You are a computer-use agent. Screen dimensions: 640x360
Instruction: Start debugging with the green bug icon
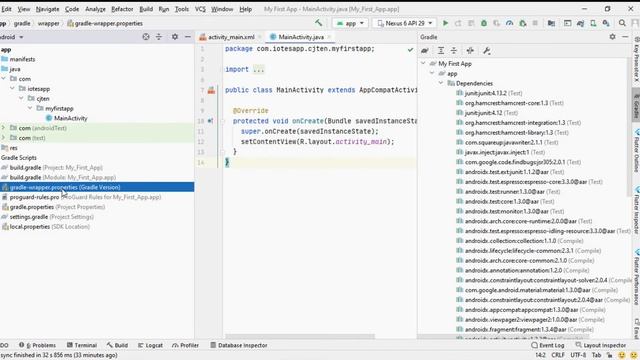(484, 23)
